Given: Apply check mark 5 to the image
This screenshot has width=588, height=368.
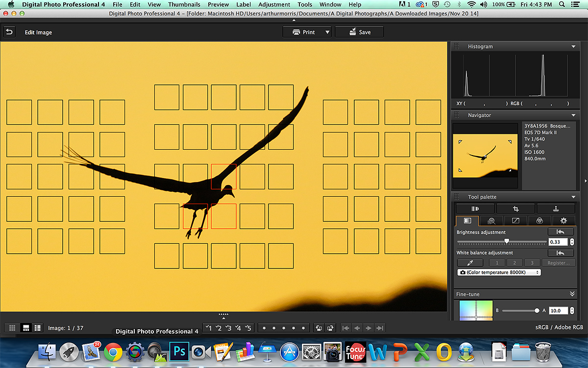Looking at the screenshot, I should pos(248,328).
